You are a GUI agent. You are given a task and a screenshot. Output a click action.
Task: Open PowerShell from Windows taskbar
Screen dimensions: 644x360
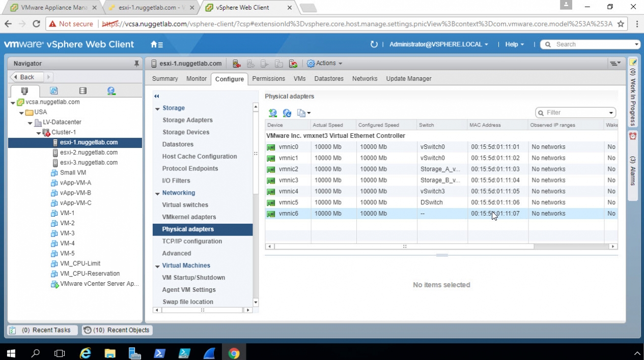159,353
